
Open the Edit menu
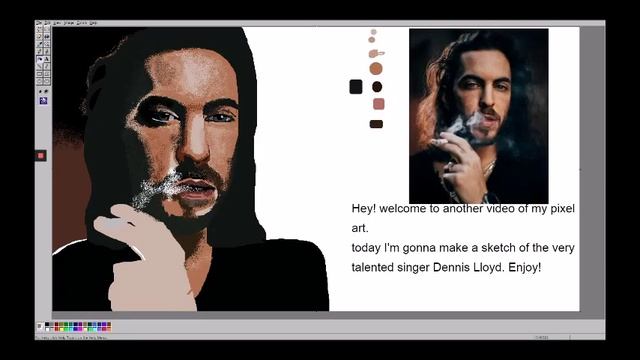click(47, 23)
